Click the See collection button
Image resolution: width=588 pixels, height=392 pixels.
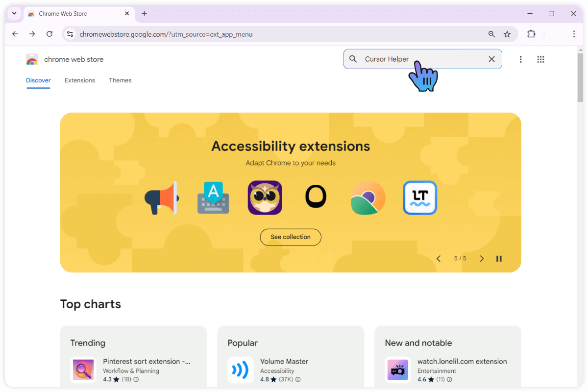tap(291, 237)
